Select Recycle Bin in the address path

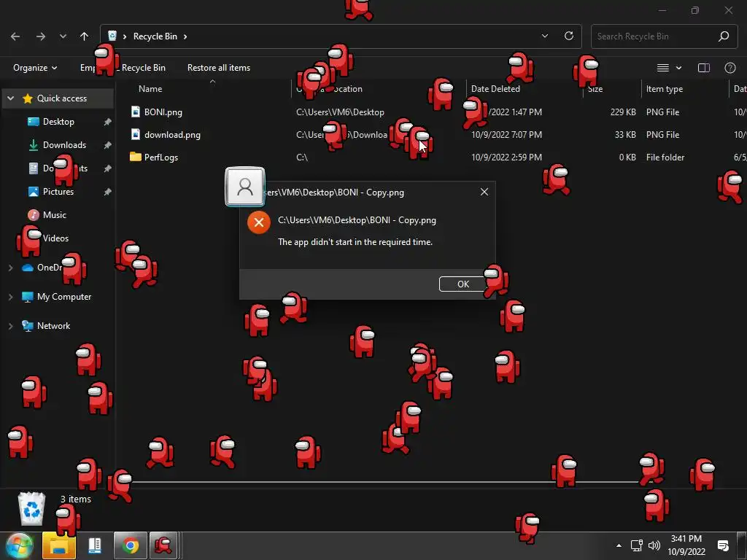tap(155, 36)
